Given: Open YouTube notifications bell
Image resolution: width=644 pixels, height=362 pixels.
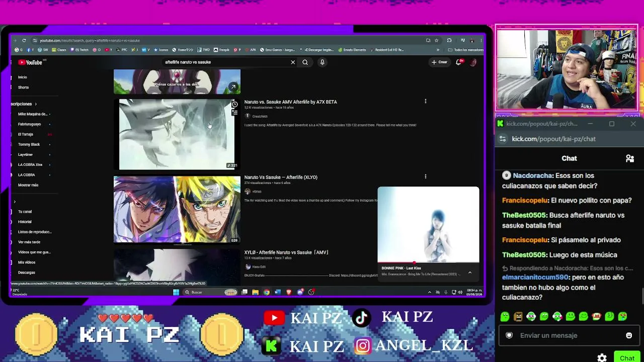Looking at the screenshot, I should [x=459, y=62].
